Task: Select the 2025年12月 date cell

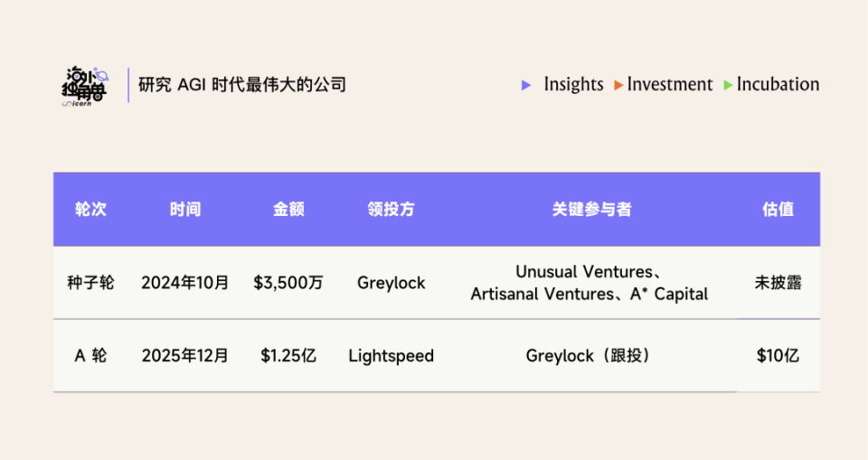Action: [184, 355]
